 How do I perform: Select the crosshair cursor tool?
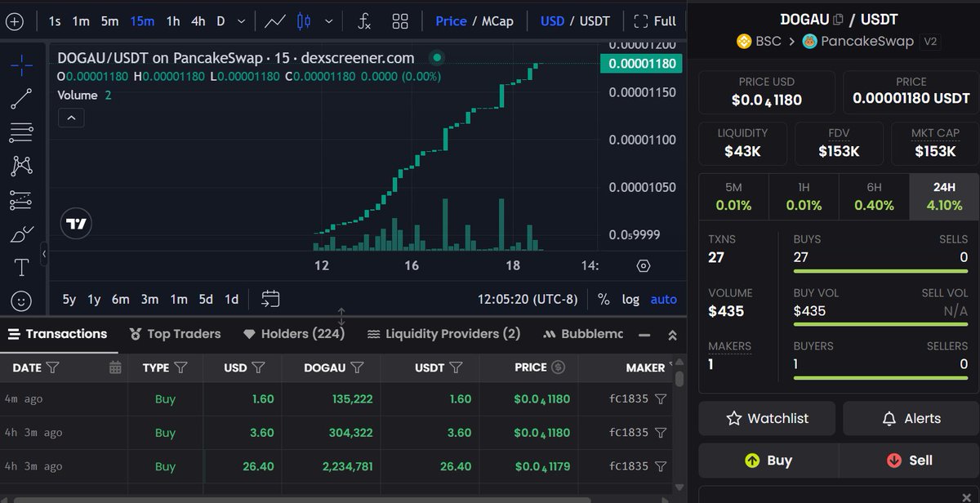coord(21,65)
